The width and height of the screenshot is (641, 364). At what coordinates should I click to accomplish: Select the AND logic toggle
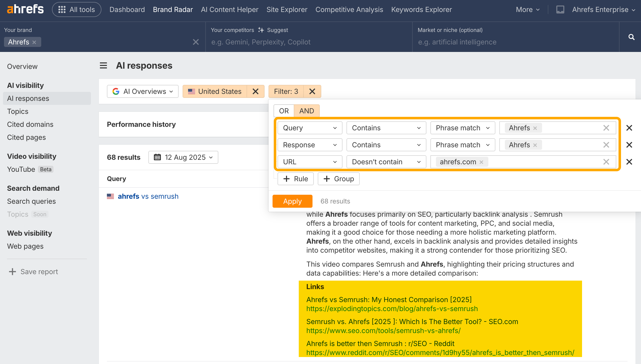(306, 111)
